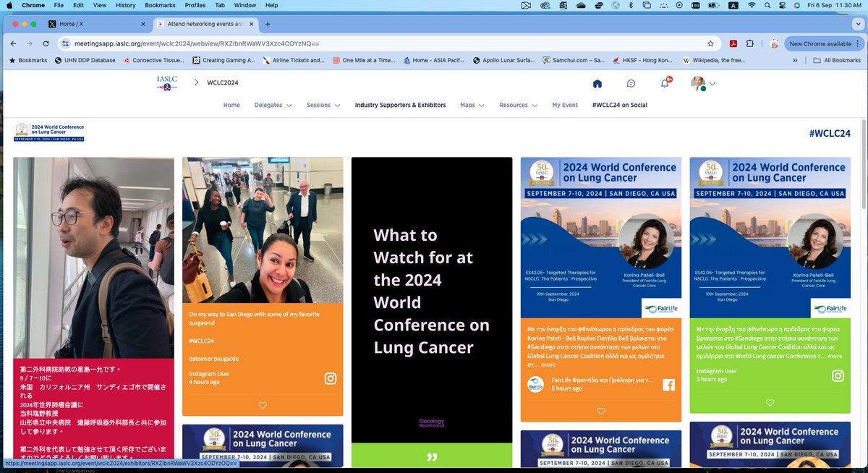The width and height of the screenshot is (868, 473).
Task: Open the All Bookmarks folder
Action: pos(837,60)
